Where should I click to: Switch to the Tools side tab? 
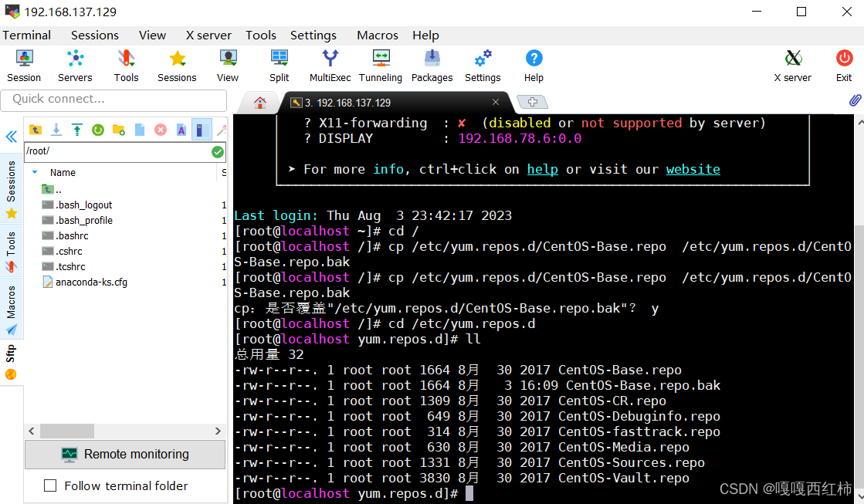(x=11, y=252)
